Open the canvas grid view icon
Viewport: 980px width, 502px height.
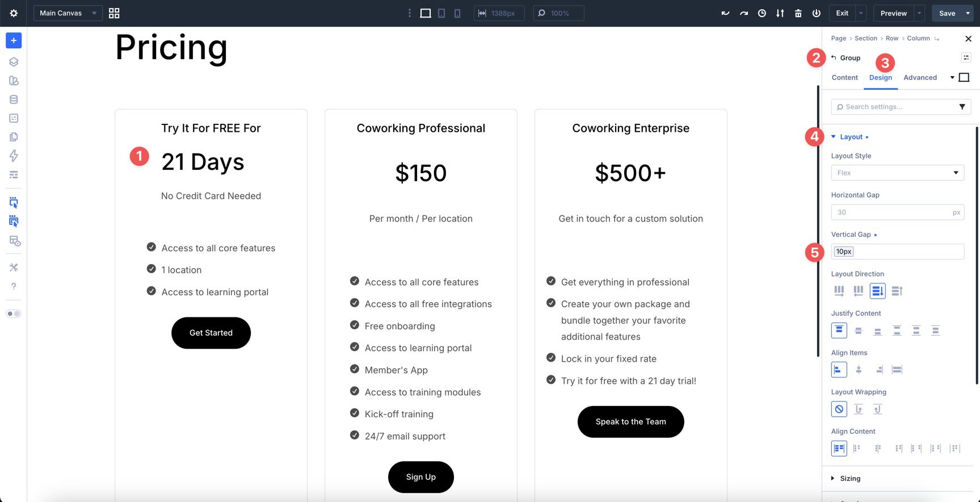114,13
